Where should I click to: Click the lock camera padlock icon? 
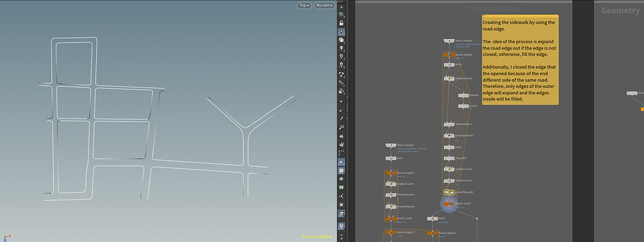(x=341, y=23)
